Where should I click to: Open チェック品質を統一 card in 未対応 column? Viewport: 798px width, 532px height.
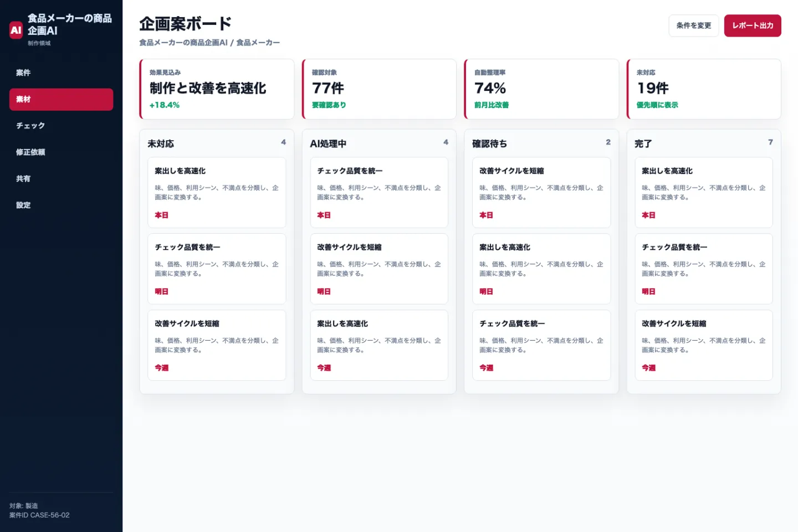coord(217,269)
